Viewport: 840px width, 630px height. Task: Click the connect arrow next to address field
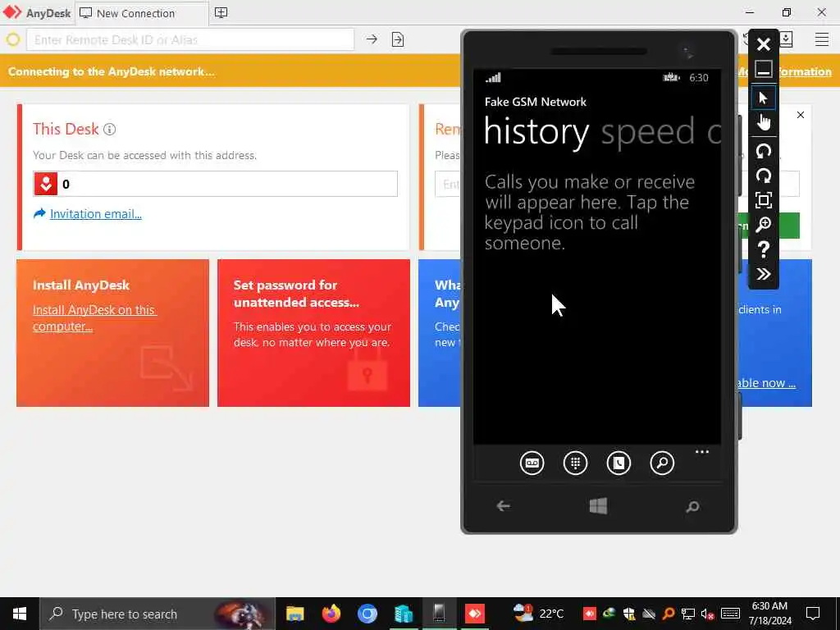point(372,39)
